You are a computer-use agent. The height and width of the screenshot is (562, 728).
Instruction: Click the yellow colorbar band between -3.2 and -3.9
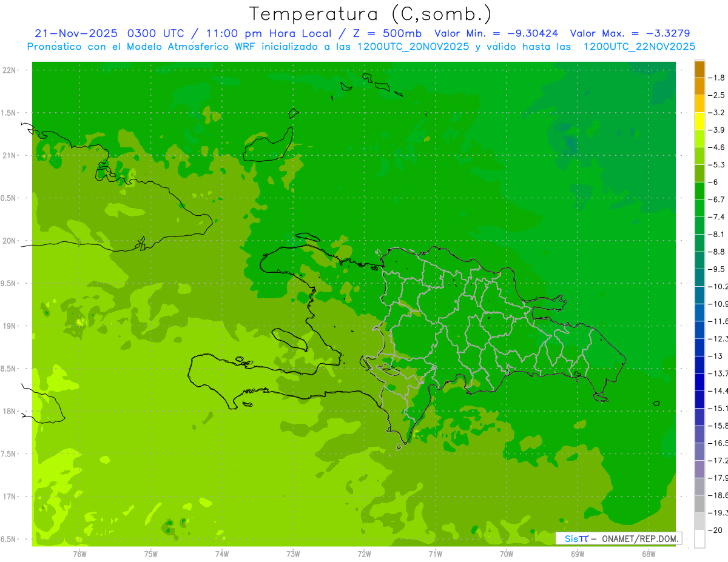point(699,121)
